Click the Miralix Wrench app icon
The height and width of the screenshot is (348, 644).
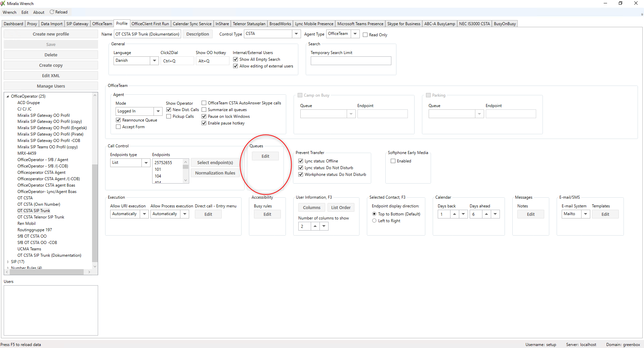click(x=3, y=3)
